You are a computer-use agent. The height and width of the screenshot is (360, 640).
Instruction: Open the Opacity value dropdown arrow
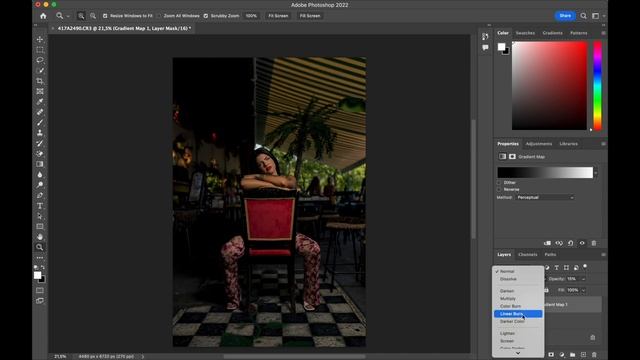pyautogui.click(x=583, y=279)
